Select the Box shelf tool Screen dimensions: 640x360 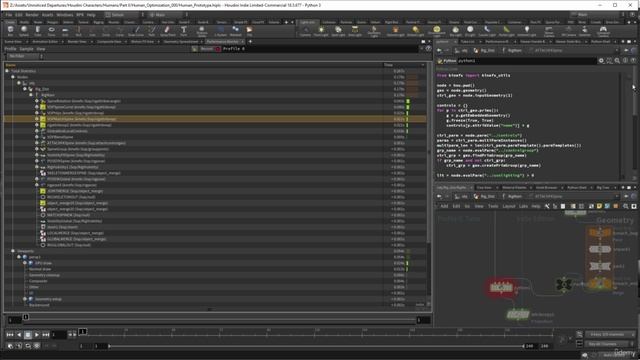tap(10, 31)
